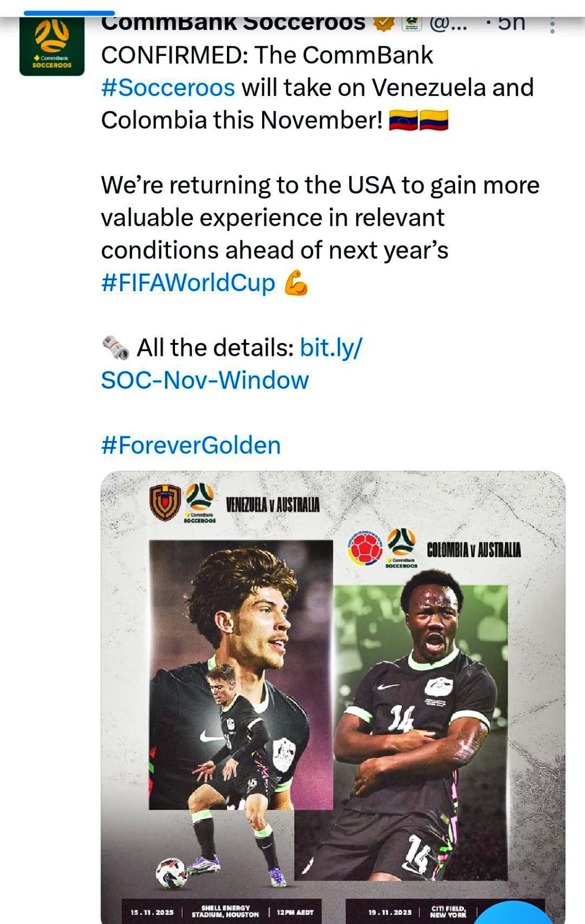Tap the rolled newspaper emoji
Viewport: 585px width, 924px height.
pyautogui.click(x=115, y=348)
